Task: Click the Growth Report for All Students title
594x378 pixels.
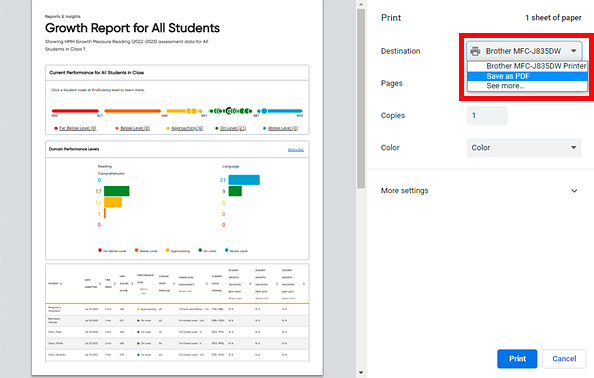Action: tap(132, 28)
